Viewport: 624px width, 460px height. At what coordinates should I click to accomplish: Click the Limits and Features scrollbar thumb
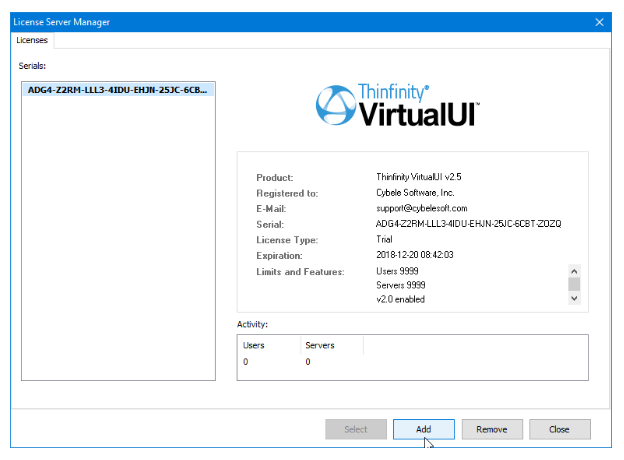[x=574, y=284]
